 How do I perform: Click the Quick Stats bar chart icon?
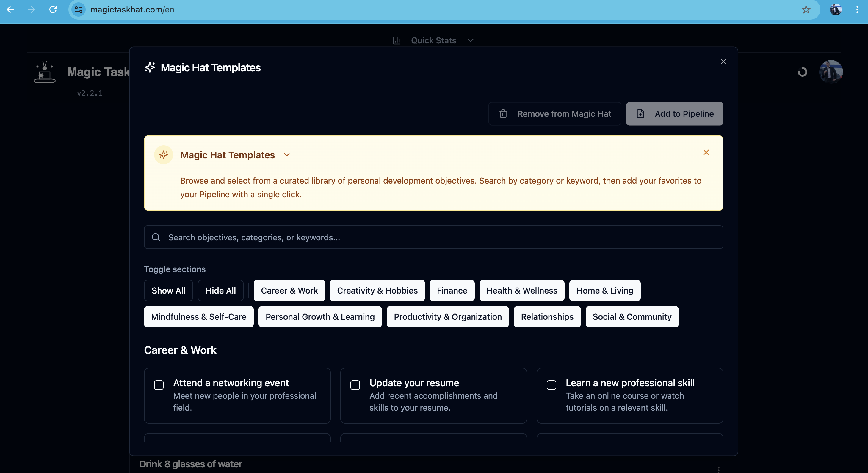397,40
